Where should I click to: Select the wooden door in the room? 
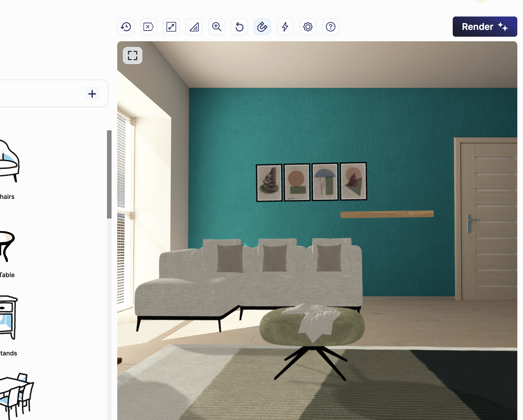click(485, 219)
